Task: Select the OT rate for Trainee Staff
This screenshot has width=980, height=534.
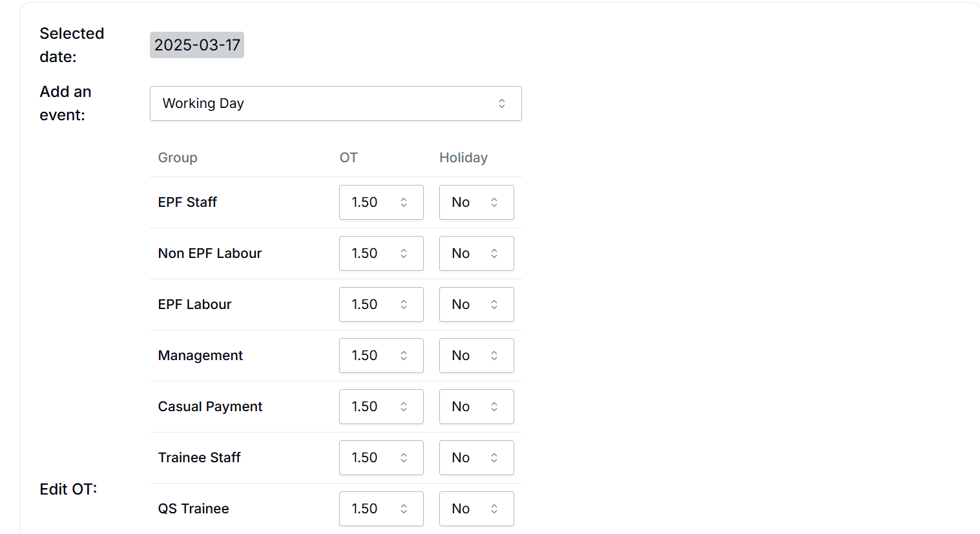Action: pyautogui.click(x=381, y=458)
